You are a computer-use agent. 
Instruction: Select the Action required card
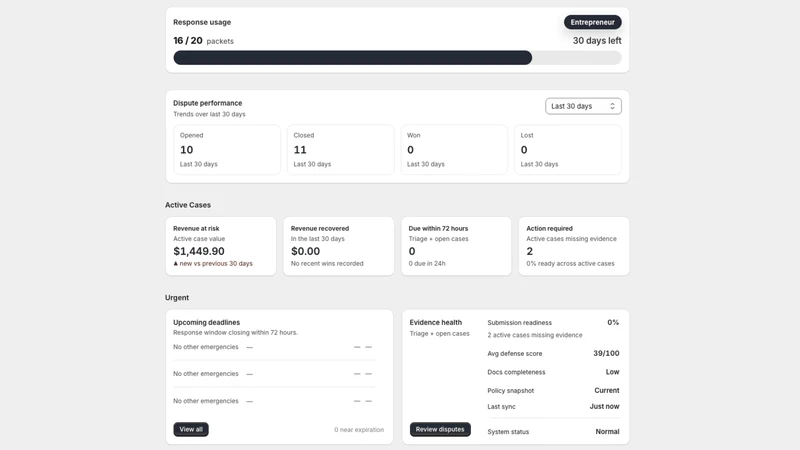coord(574,246)
